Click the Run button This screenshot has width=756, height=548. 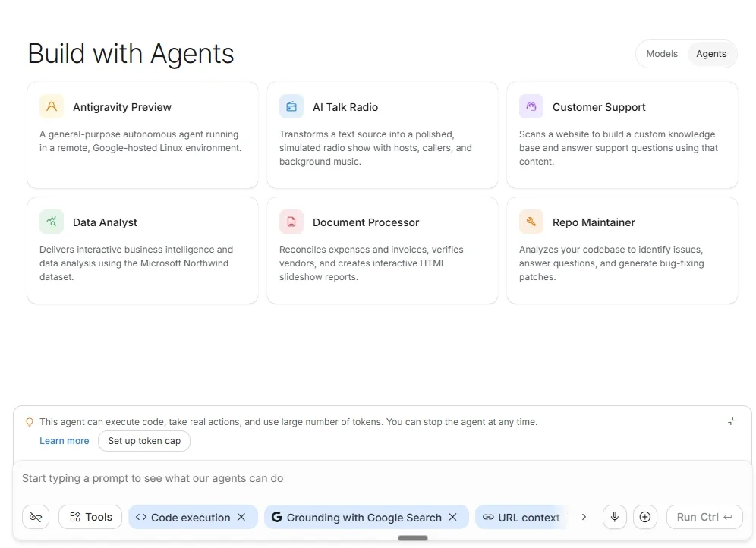click(704, 517)
